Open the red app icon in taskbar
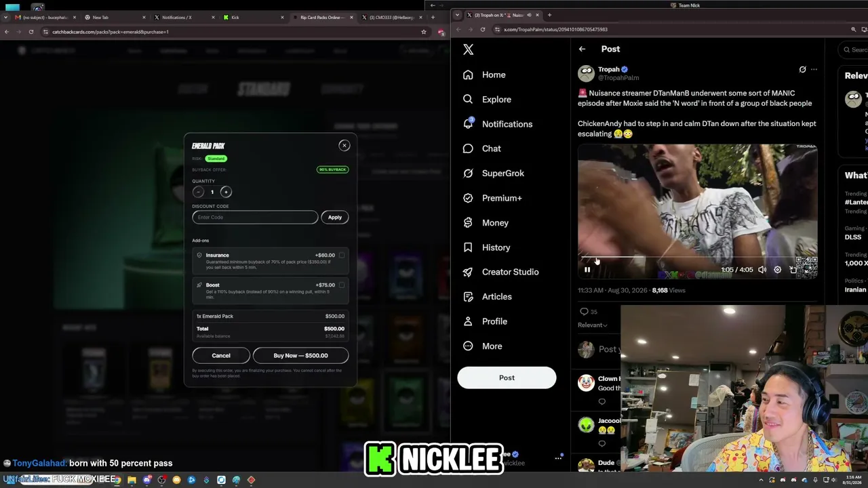868x488 pixels. (251, 480)
